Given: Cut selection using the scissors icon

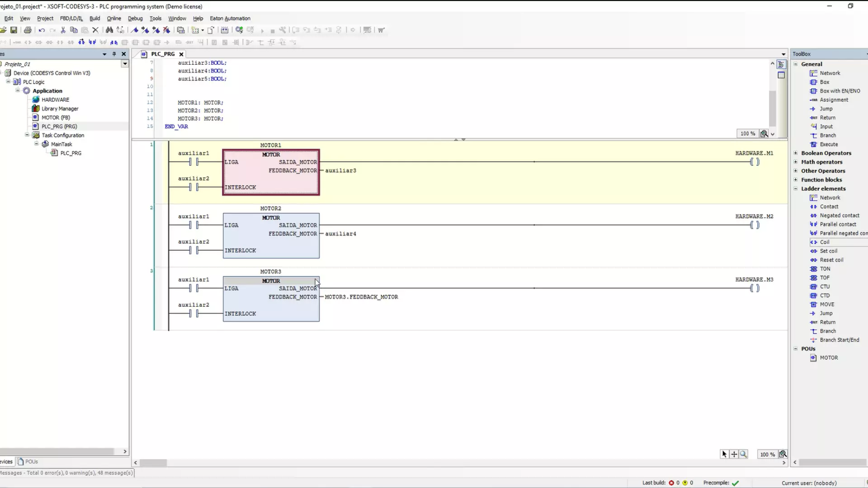Looking at the screenshot, I should click(x=63, y=30).
